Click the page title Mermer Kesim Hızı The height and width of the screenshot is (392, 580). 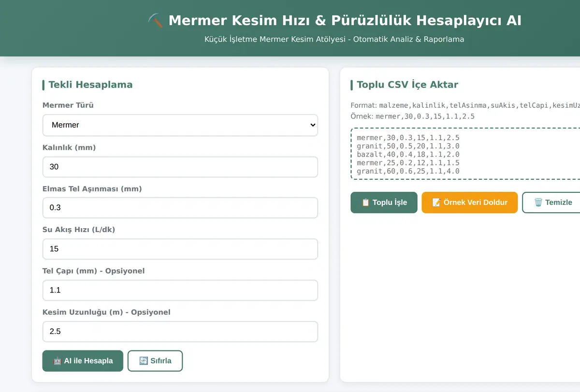pyautogui.click(x=345, y=20)
